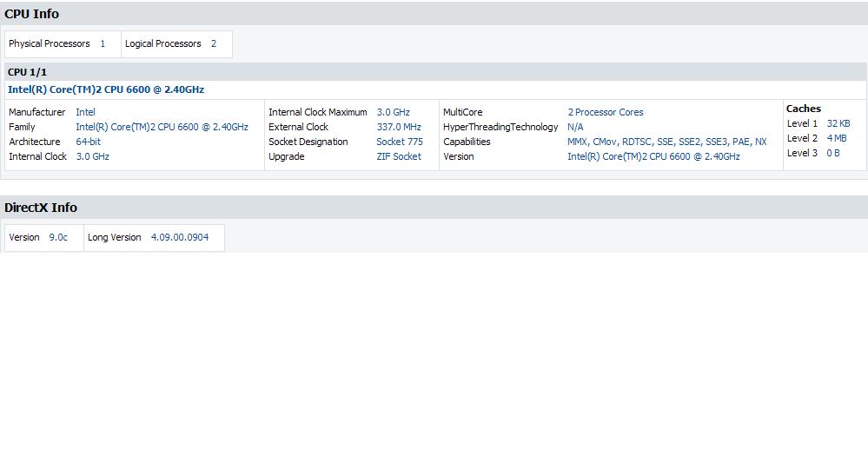This screenshot has width=868, height=456.
Task: Click the Long Version label
Action: tap(115, 237)
